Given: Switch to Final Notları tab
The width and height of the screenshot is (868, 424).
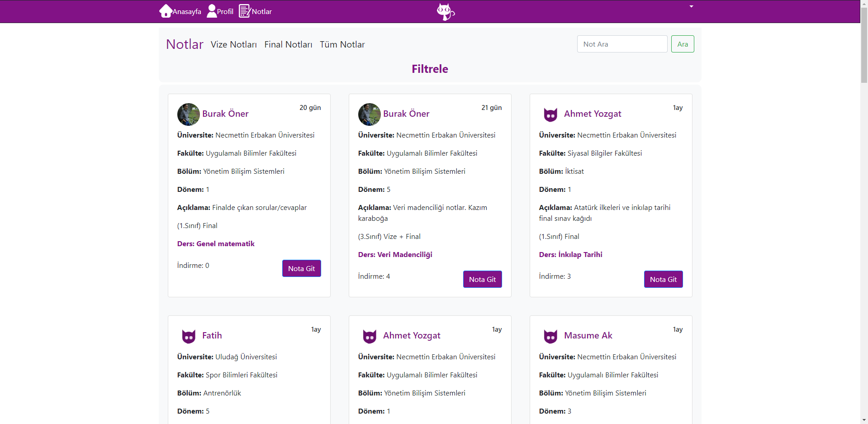Looking at the screenshot, I should point(288,44).
